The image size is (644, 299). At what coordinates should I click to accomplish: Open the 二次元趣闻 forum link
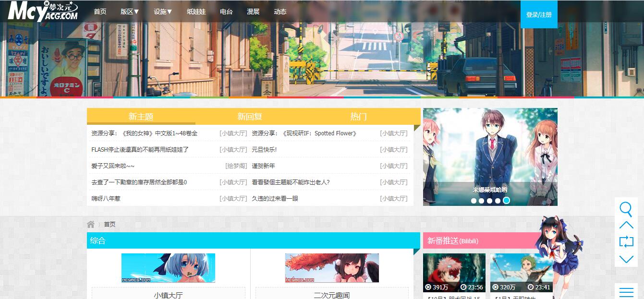click(332, 295)
